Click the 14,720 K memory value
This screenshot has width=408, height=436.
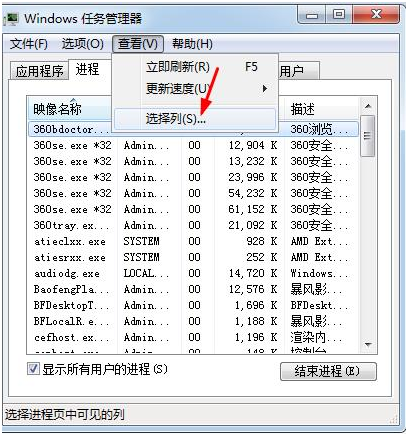[x=253, y=273]
